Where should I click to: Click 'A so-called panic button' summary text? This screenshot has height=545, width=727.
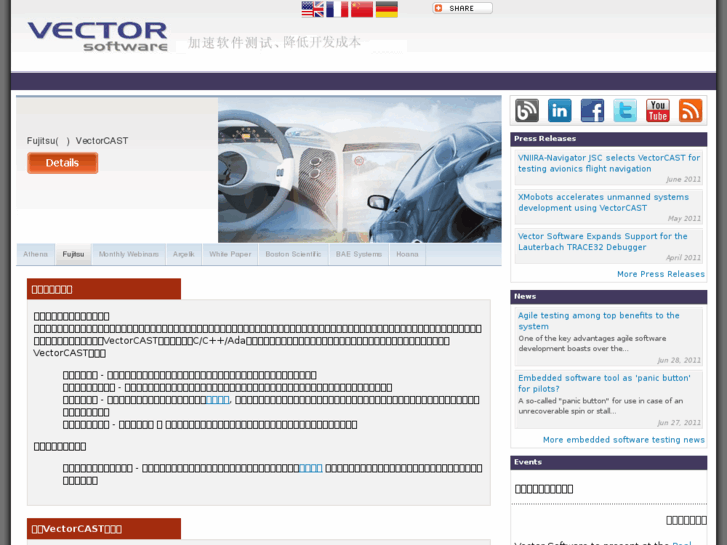coord(600,406)
